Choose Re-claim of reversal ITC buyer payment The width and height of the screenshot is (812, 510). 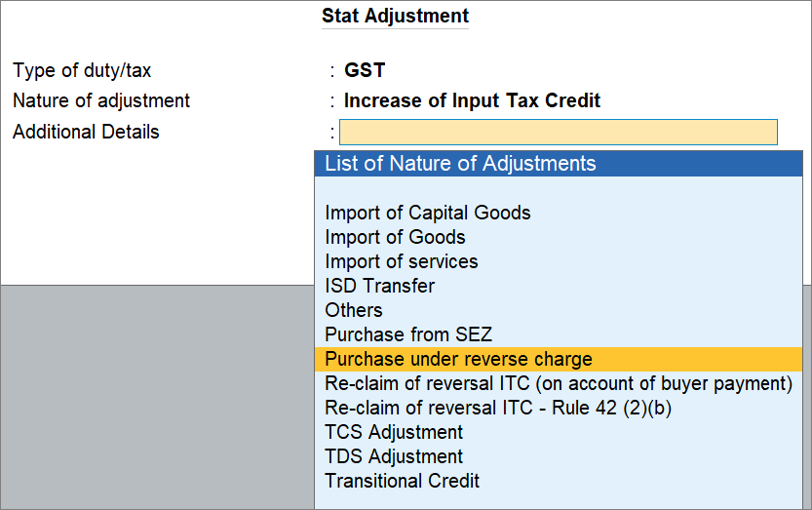(558, 383)
